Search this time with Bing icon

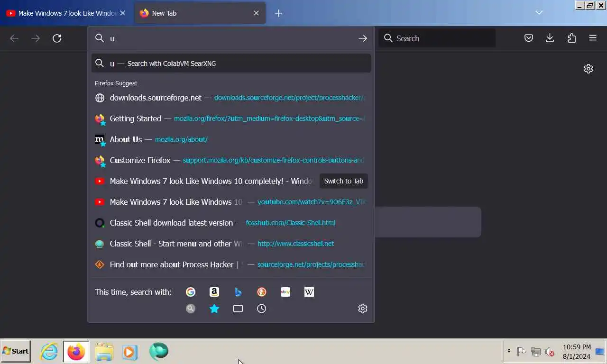pyautogui.click(x=238, y=292)
